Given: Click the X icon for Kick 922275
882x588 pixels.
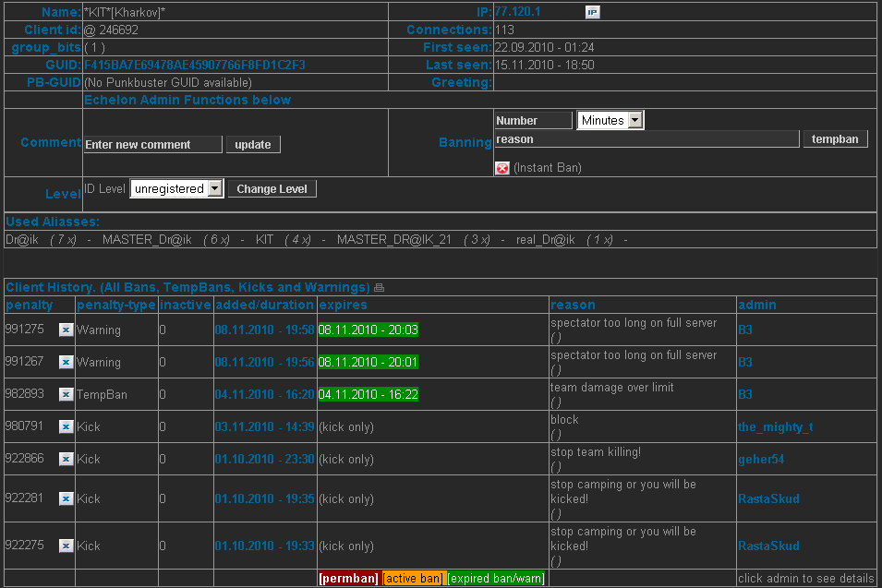Looking at the screenshot, I should click(x=66, y=546).
